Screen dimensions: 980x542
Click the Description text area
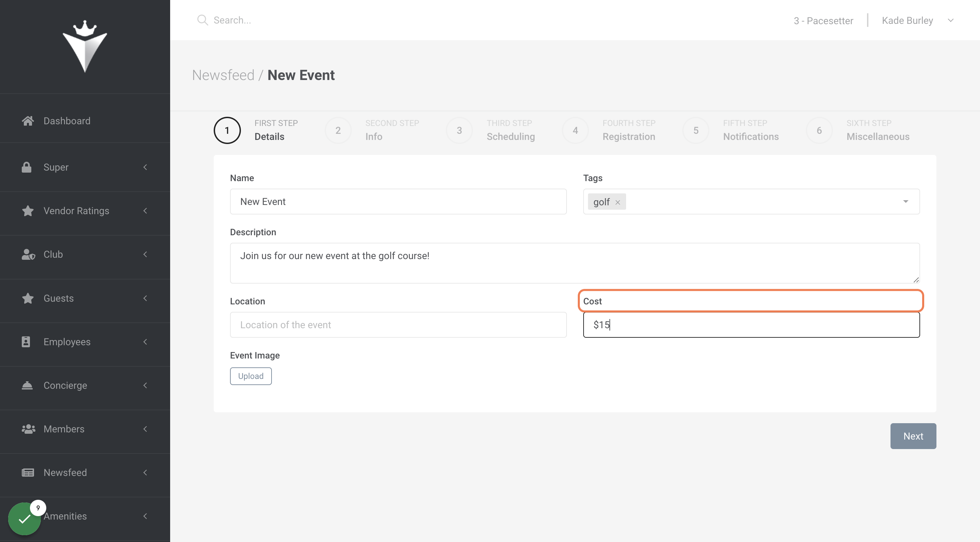575,263
